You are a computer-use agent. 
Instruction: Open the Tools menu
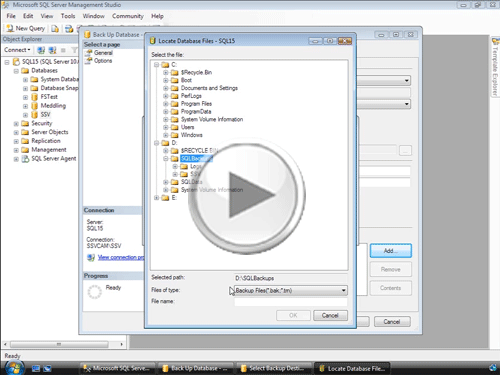[x=68, y=16]
